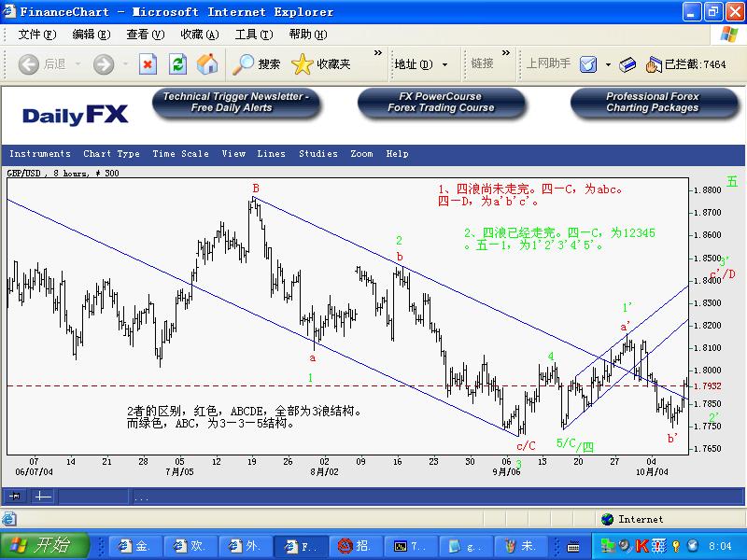Select the crosshair tool below the chart
Viewport: 747px width, 560px height.
(43, 497)
